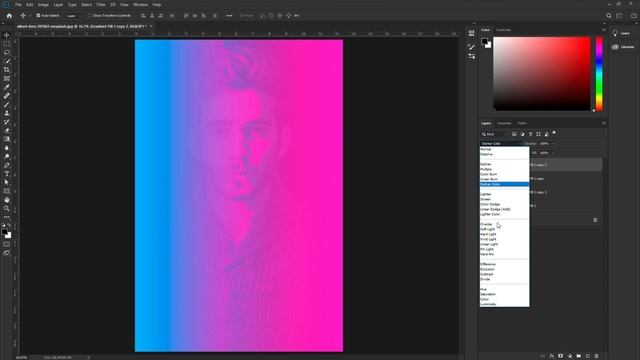Open the Learn panel lightbulb icon
640x360 pixels.
(x=615, y=33)
